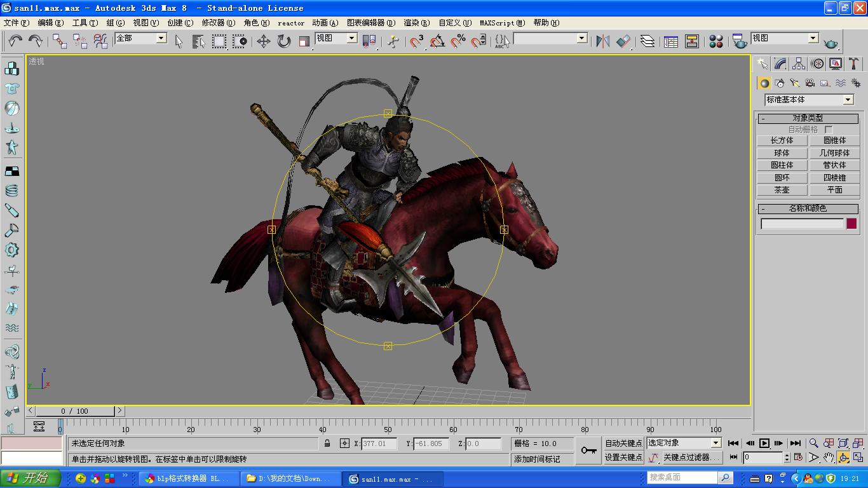Open the 全部 selection filter dropdown
868x488 pixels.
tap(161, 38)
